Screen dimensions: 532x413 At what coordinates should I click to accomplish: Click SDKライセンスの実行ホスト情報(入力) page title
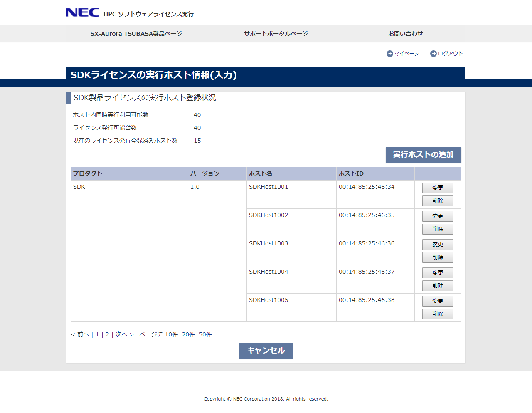(x=154, y=75)
